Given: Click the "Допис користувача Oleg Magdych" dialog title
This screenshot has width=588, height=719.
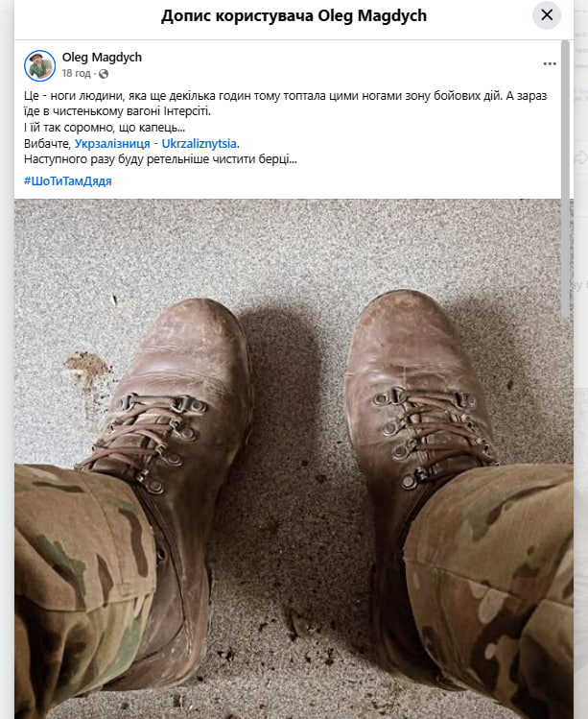Looking at the screenshot, I should coord(294,15).
